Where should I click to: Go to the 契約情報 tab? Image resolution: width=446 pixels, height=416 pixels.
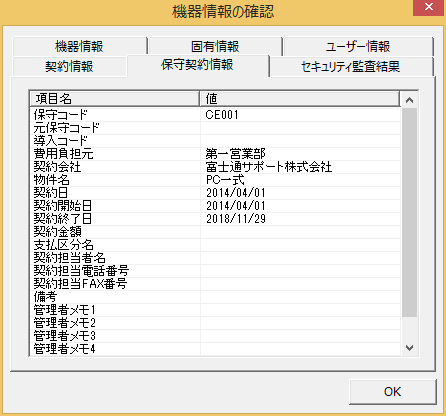click(x=69, y=66)
